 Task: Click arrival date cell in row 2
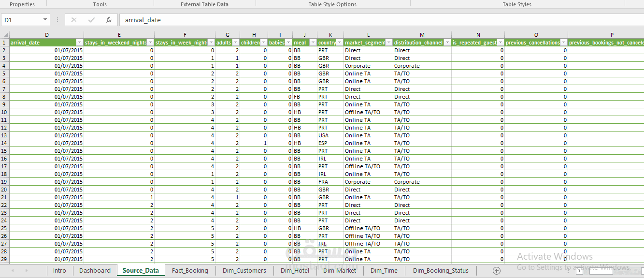(x=46, y=50)
